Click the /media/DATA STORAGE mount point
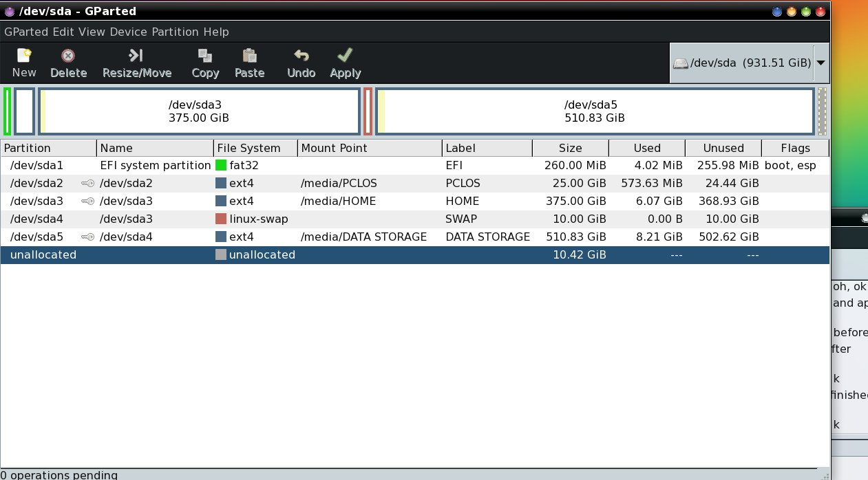868x480 pixels. [364, 237]
